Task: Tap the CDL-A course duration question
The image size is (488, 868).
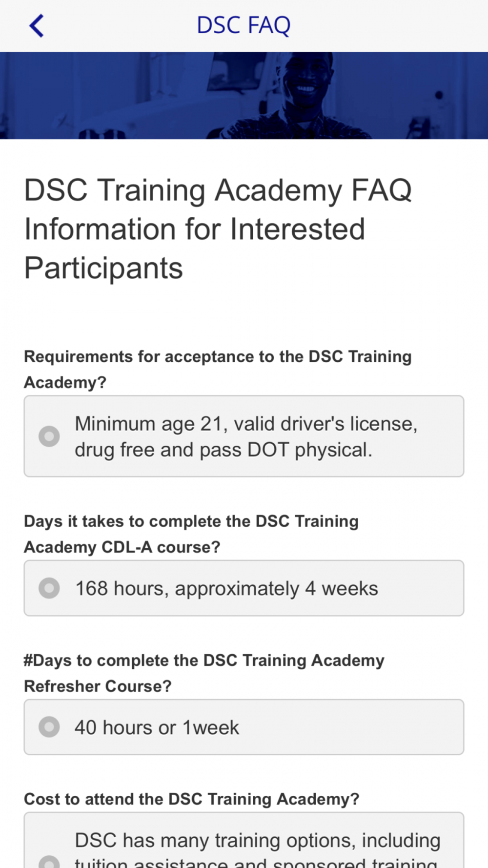Action: [191, 534]
